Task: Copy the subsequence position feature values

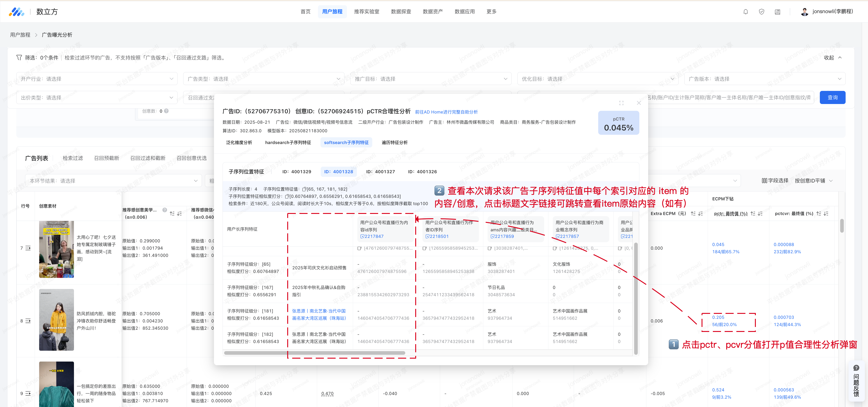Action: (304, 189)
